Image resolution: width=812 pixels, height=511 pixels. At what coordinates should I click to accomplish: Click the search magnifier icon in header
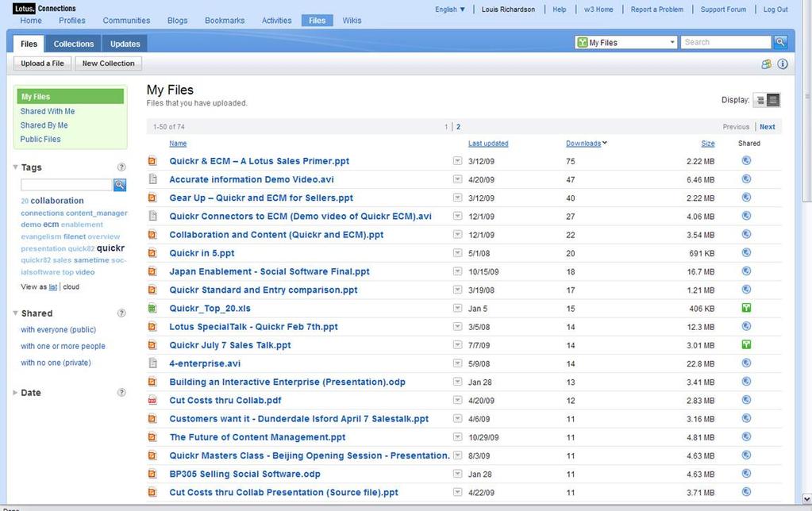(780, 43)
